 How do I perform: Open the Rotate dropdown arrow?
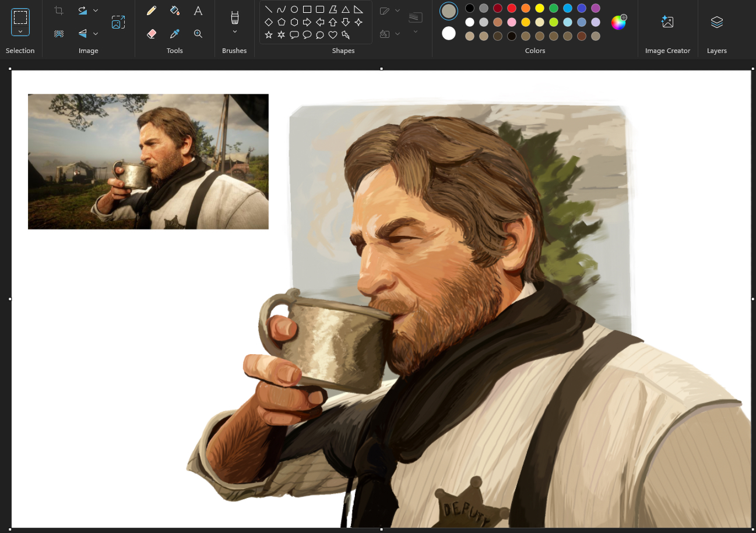(96, 10)
